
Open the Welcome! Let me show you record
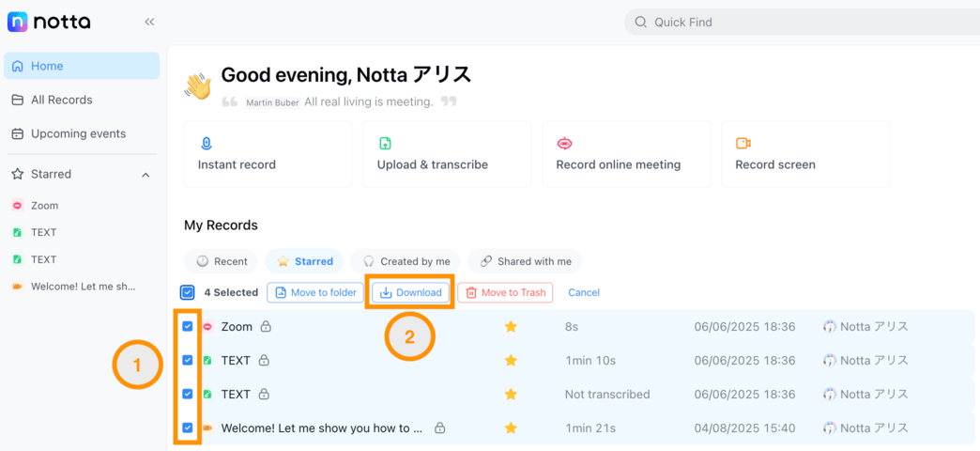[x=322, y=428]
